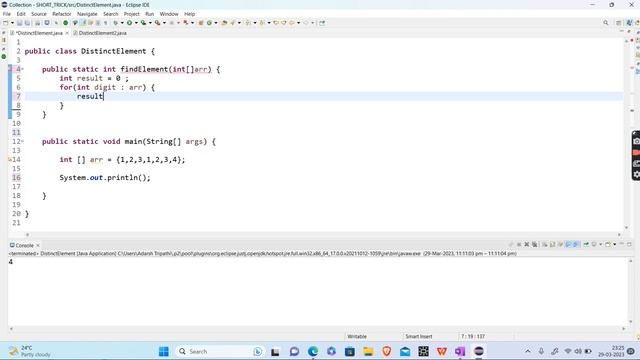This screenshot has height=360, width=640.
Task: Open the Help menu
Action: 189,14
